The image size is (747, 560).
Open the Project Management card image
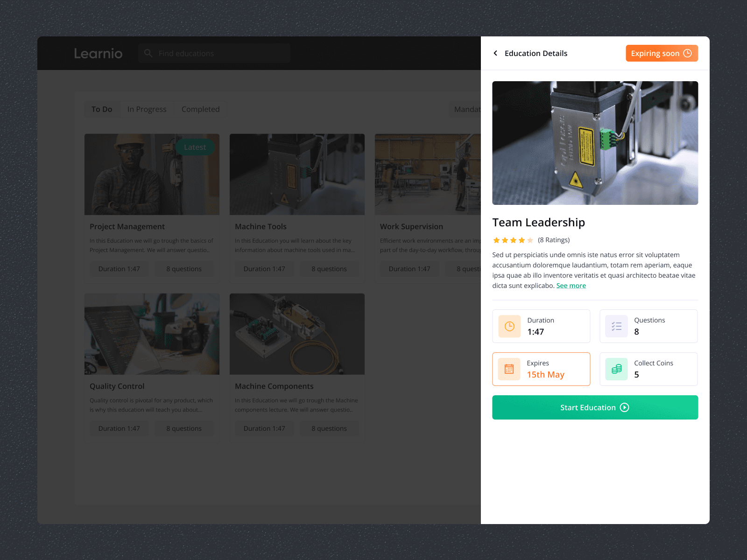[x=152, y=175]
